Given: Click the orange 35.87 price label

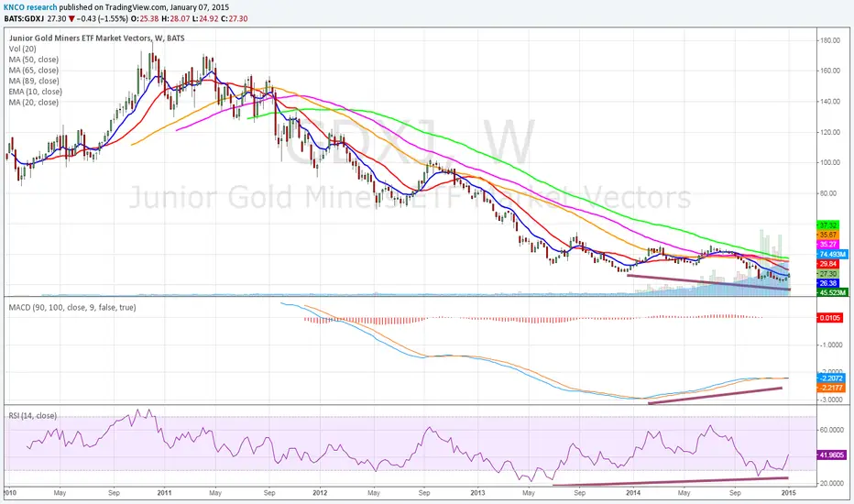Looking at the screenshot, I should pos(827,235).
